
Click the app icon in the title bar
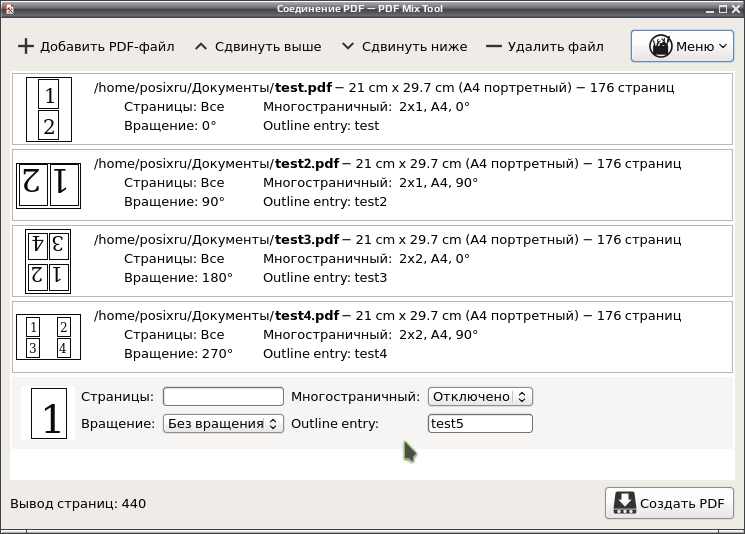(x=10, y=9)
